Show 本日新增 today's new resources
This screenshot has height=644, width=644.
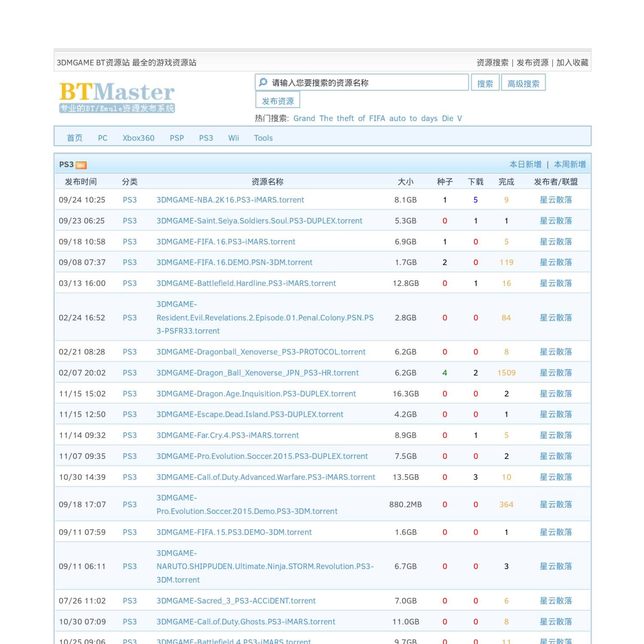click(x=525, y=164)
